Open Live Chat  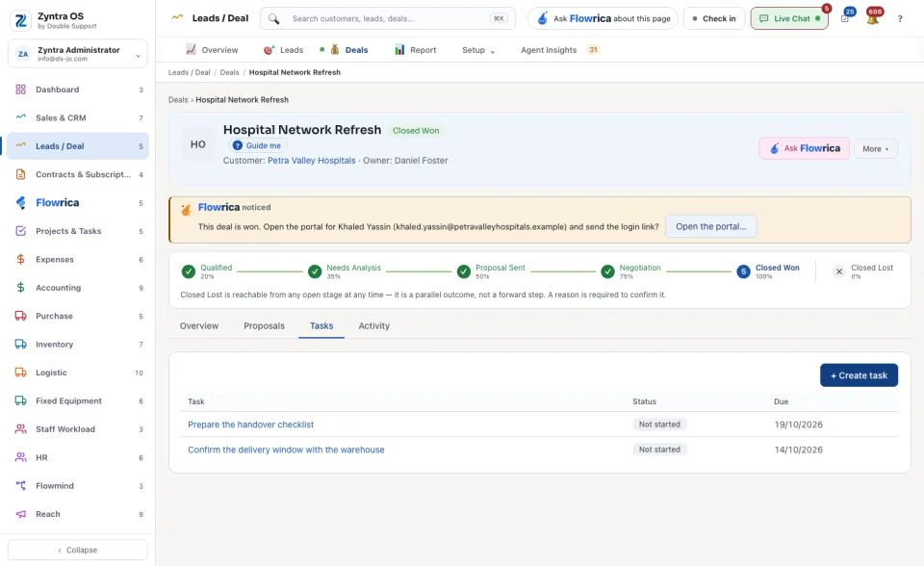pos(789,19)
